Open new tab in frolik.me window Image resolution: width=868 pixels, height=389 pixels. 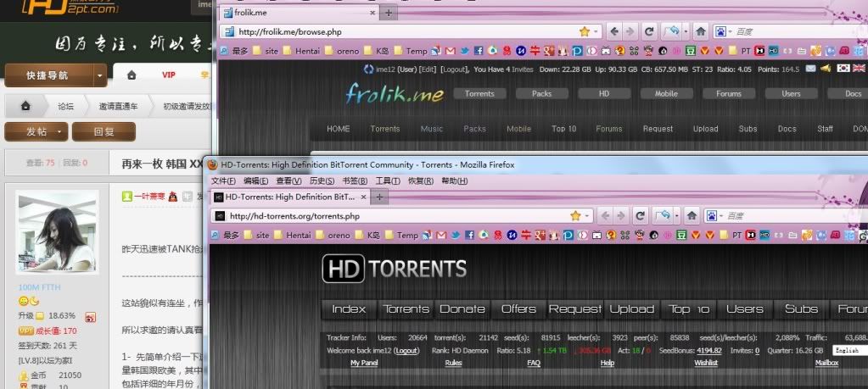point(389,13)
